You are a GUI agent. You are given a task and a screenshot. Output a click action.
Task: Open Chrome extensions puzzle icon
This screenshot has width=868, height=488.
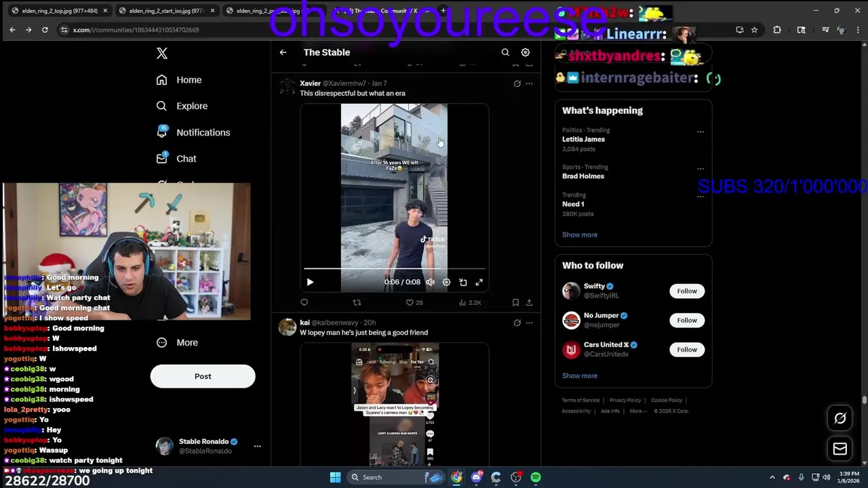tap(777, 30)
